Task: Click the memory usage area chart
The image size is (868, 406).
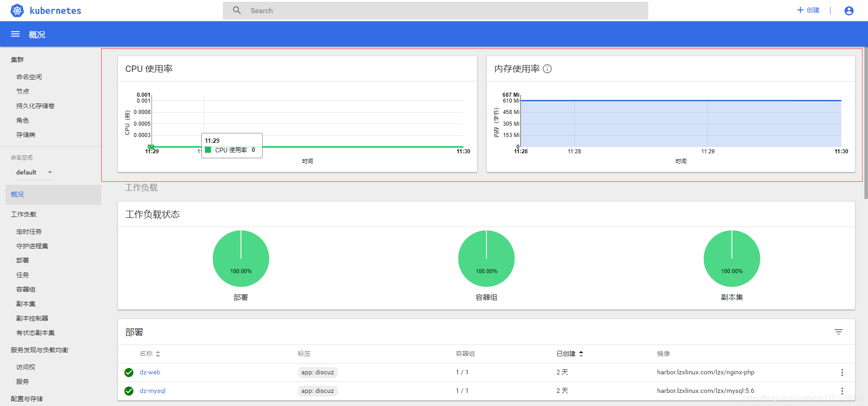Action: tap(681, 123)
